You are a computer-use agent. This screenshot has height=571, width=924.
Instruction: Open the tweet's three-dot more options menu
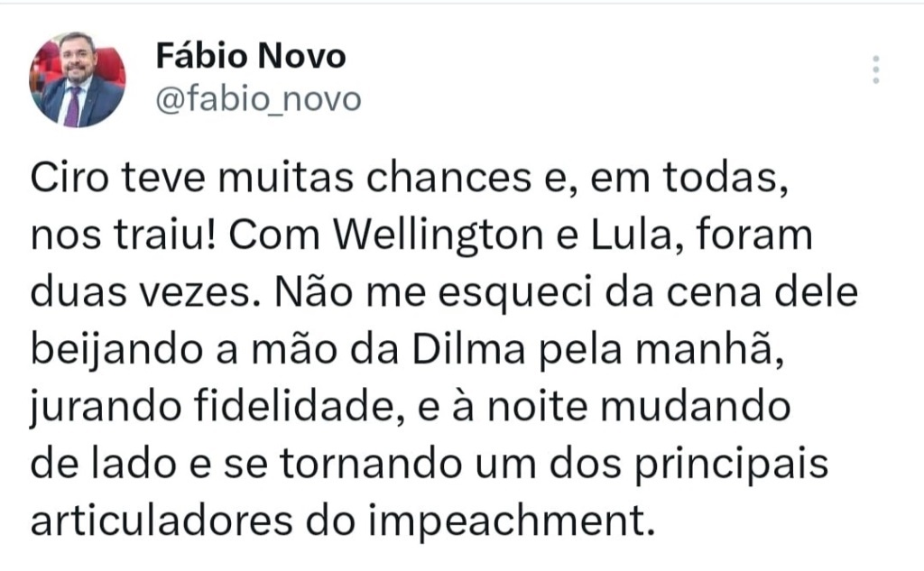tap(875, 70)
